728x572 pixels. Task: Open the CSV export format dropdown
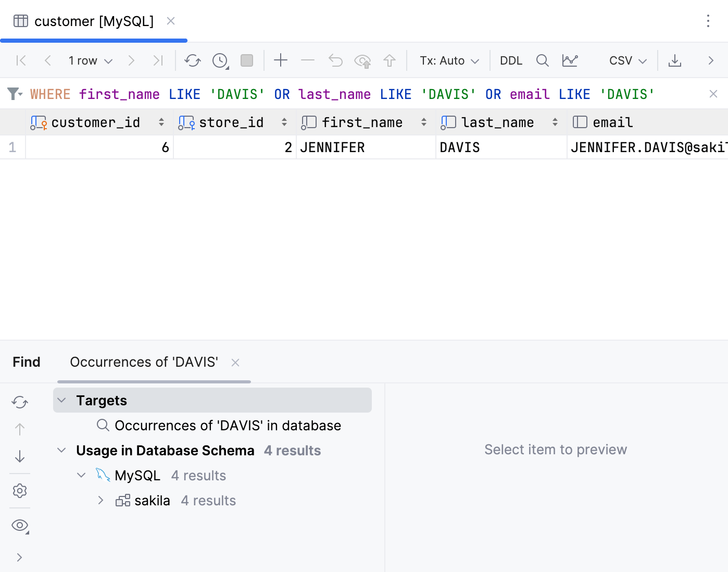point(627,60)
